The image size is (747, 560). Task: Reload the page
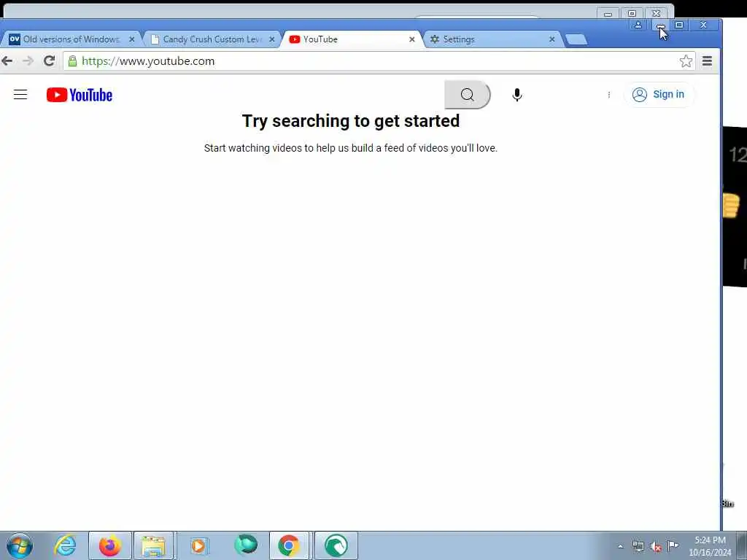tap(49, 61)
